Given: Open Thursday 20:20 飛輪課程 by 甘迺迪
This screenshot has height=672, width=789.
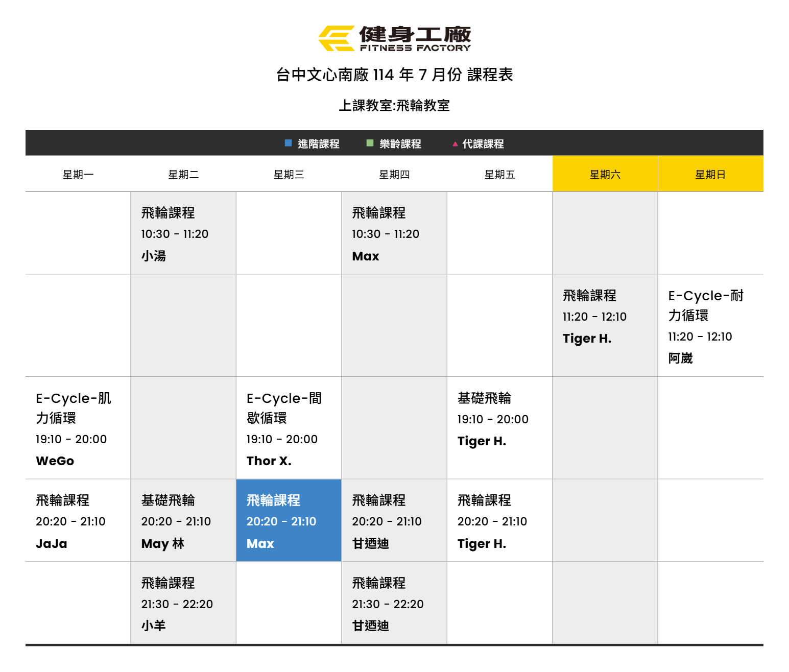Looking at the screenshot, I should [x=394, y=520].
